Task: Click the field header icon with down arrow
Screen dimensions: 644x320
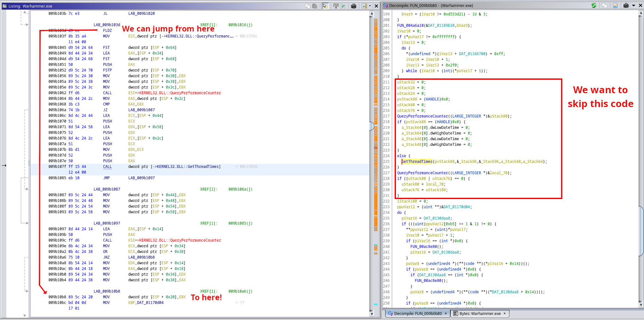Action: pyautogui.click(x=336, y=5)
